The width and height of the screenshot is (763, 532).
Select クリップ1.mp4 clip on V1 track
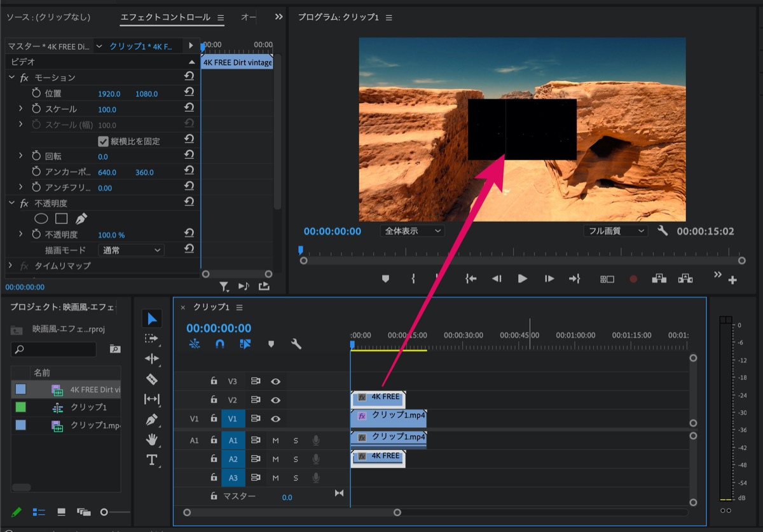pos(388,418)
